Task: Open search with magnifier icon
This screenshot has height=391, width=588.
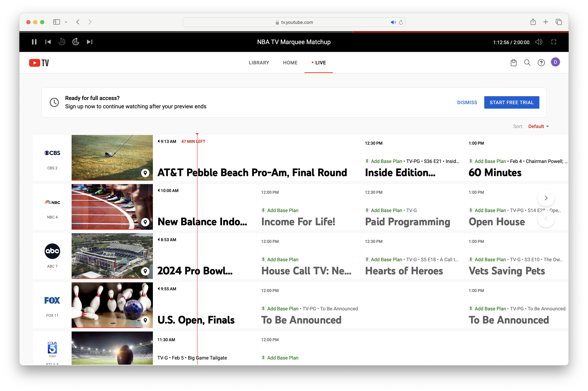Action: pyautogui.click(x=527, y=63)
